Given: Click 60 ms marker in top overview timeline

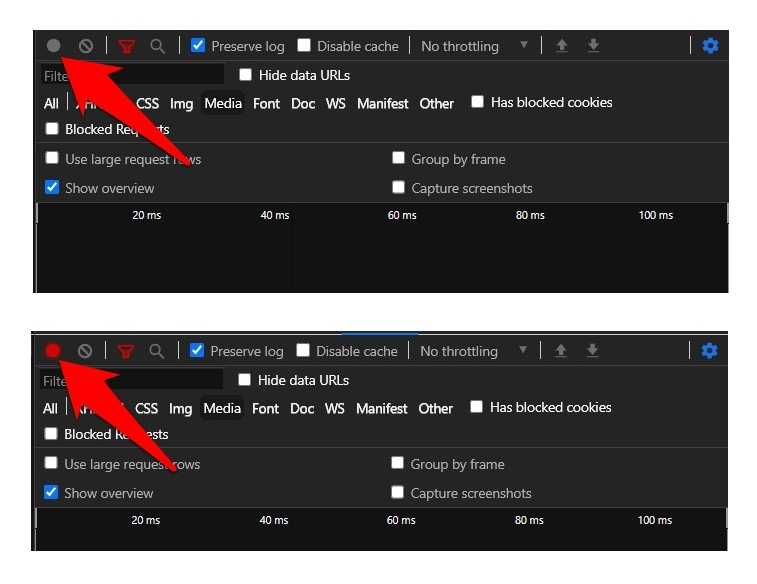Looking at the screenshot, I should coord(402,215).
